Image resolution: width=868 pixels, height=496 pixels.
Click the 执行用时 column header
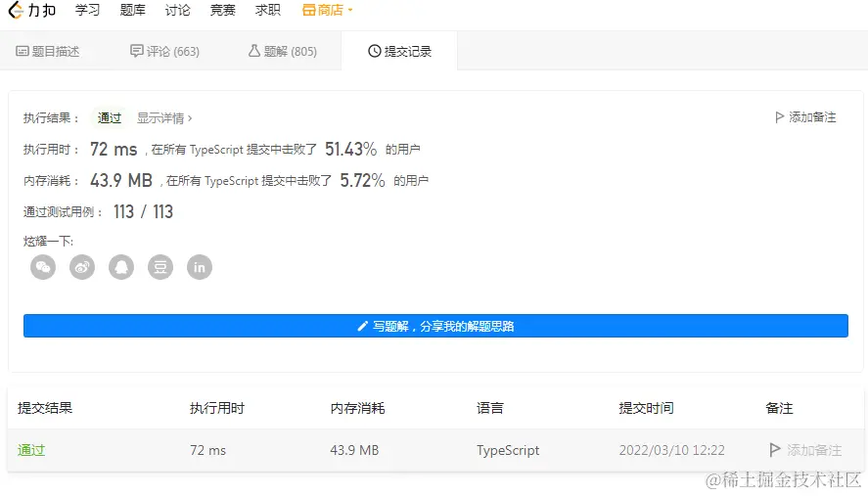pos(217,409)
